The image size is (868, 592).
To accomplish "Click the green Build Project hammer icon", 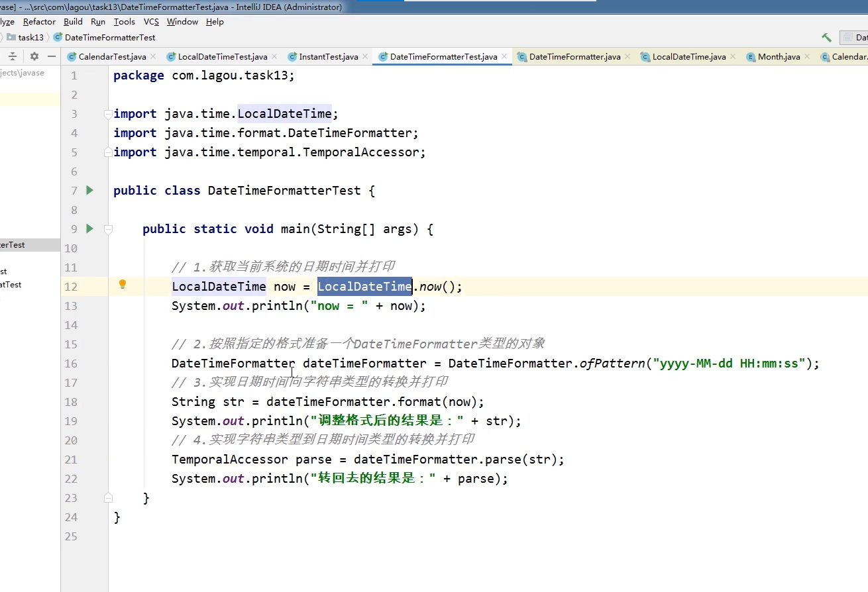I will [826, 38].
